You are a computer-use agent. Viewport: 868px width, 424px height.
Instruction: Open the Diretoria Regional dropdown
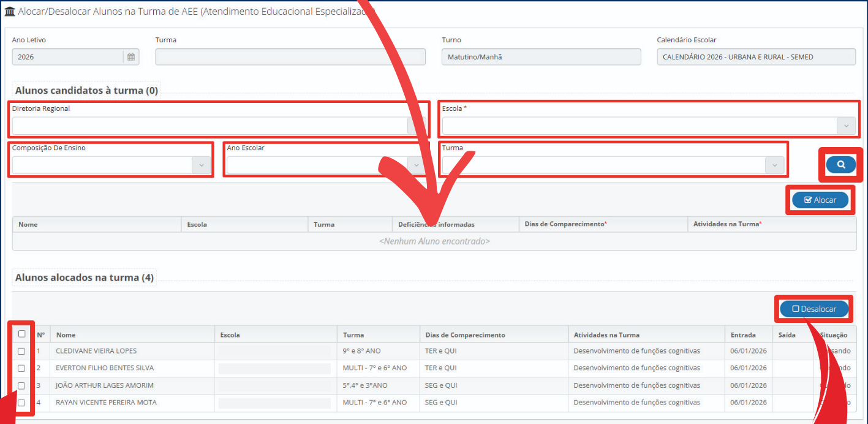coord(415,126)
